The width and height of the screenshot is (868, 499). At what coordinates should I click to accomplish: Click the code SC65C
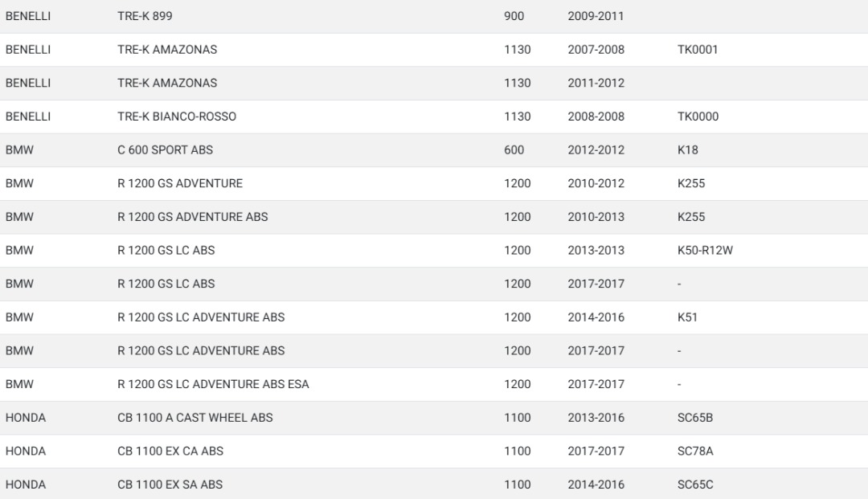tap(694, 485)
